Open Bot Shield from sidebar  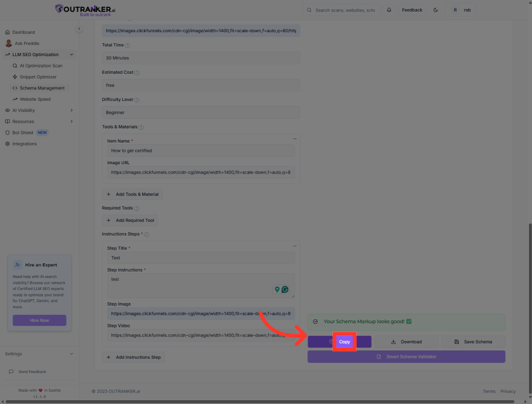tap(23, 133)
